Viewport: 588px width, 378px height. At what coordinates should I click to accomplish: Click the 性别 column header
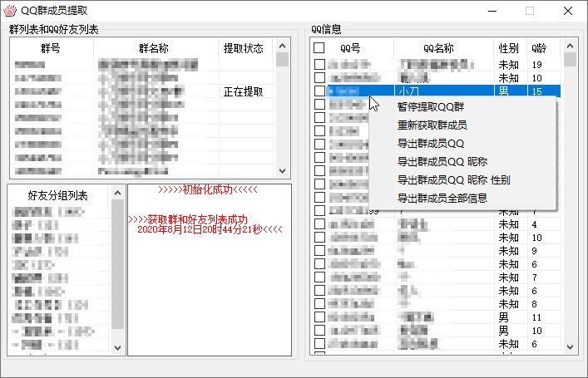coord(509,48)
